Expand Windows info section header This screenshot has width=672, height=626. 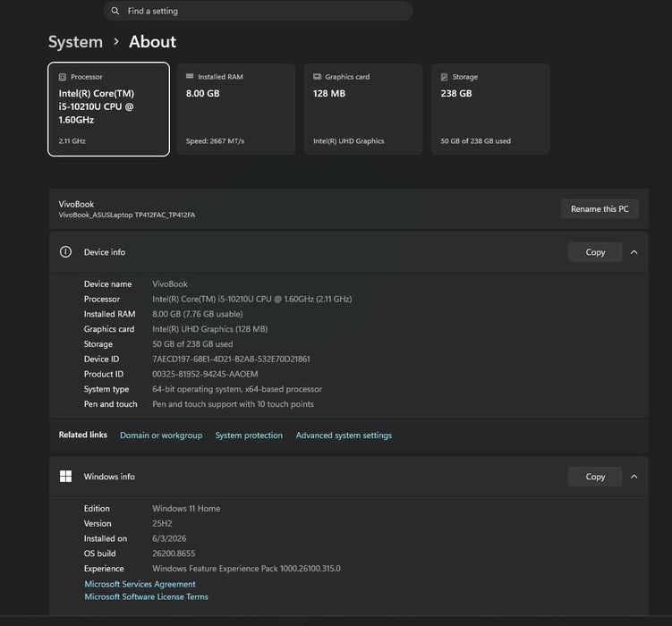(348, 477)
